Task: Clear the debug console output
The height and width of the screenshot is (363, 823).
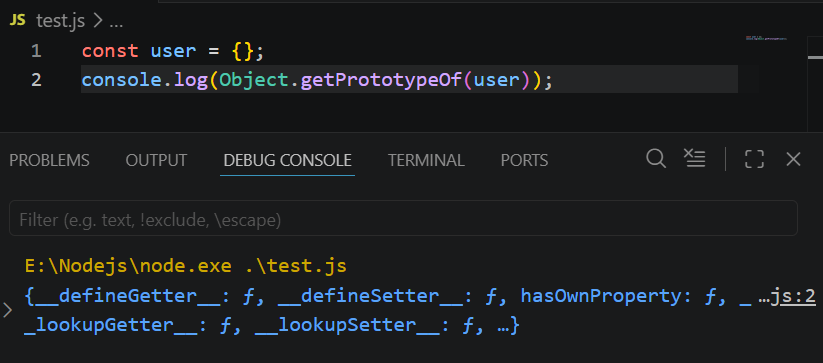Action: (694, 158)
